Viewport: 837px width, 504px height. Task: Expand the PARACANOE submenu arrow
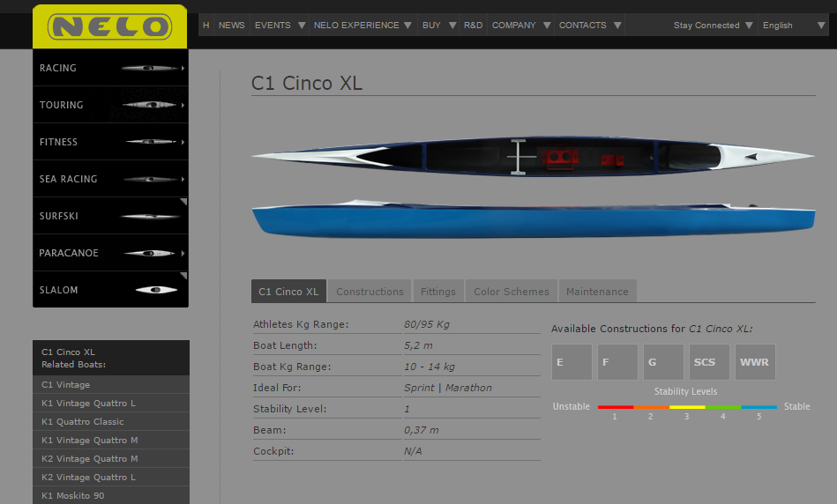(183, 254)
